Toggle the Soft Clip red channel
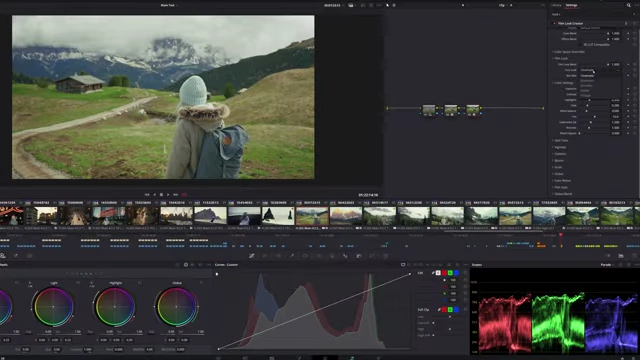Viewport: 640px width, 360px height. coord(444,309)
